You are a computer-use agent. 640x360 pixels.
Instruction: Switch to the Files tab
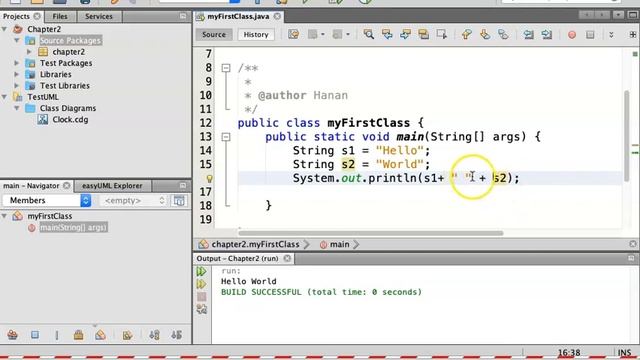coord(60,16)
